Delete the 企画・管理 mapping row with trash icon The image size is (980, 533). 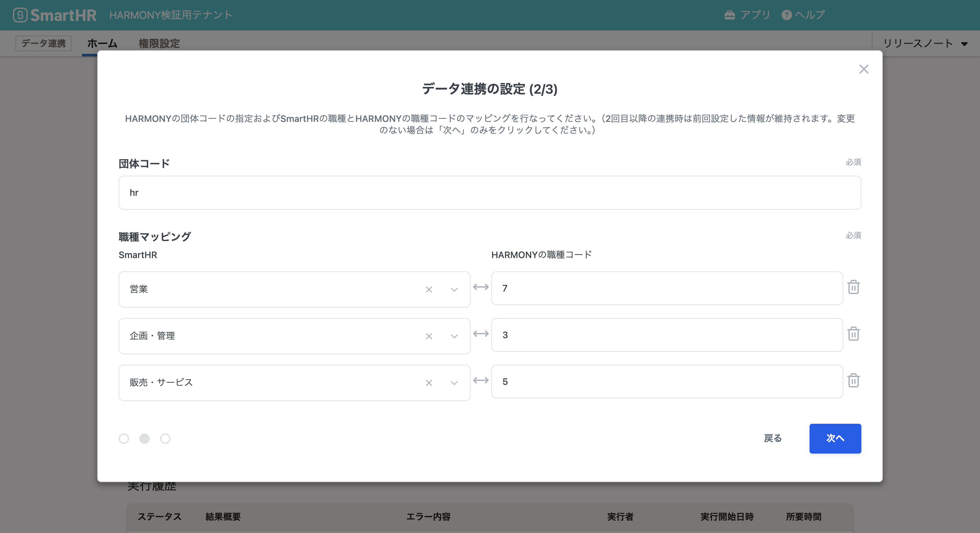click(853, 334)
